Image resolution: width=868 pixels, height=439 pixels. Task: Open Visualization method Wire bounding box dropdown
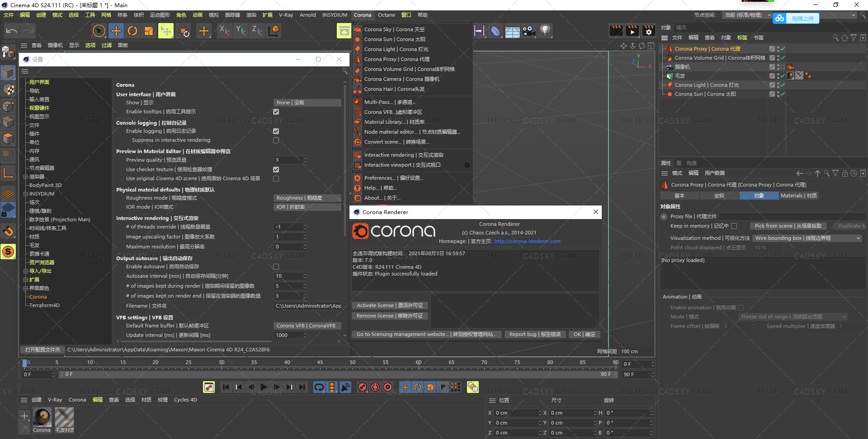point(807,238)
